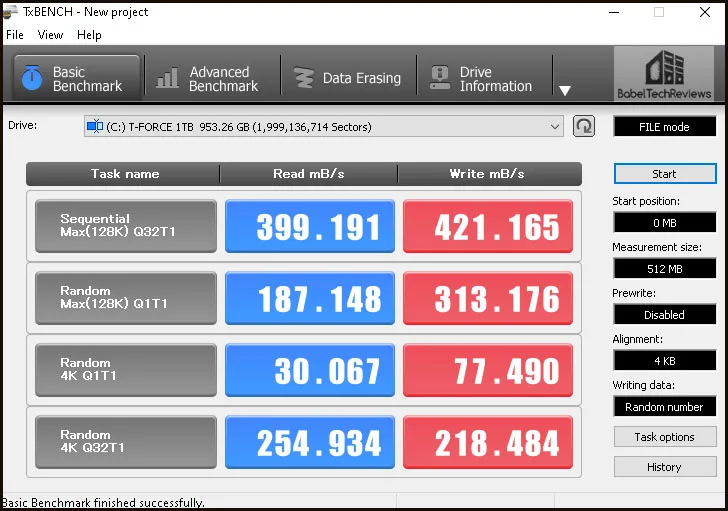Open the Alignment 4 KB dropdown

pos(665,361)
